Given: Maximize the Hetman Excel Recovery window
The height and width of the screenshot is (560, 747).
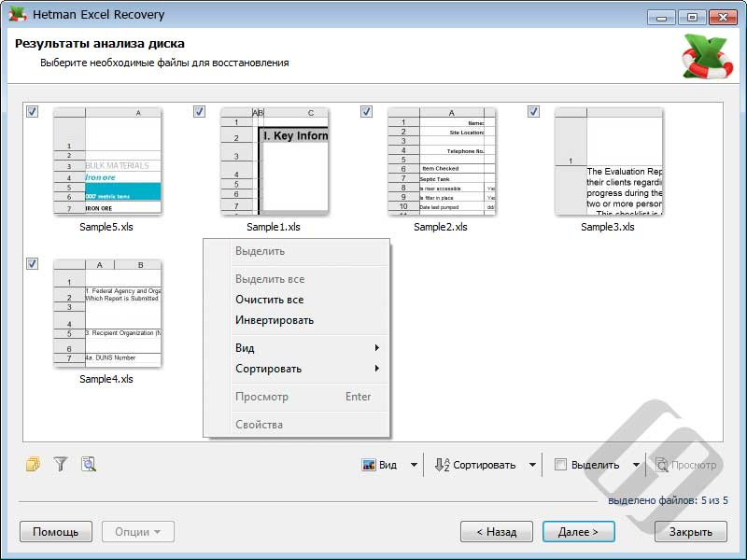Looking at the screenshot, I should (x=692, y=18).
